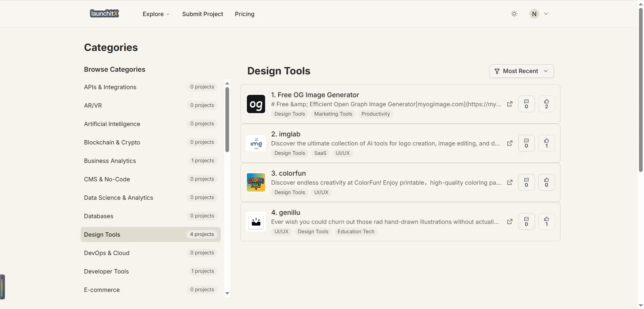Viewport: 644px width, 309px height.
Task: Click the comments icon on imglab
Action: pos(526,143)
